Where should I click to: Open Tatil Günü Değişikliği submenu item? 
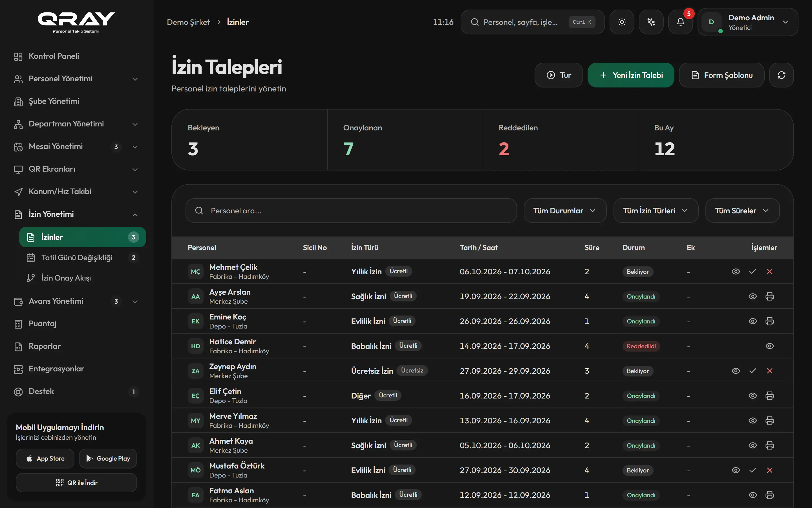tap(82, 258)
